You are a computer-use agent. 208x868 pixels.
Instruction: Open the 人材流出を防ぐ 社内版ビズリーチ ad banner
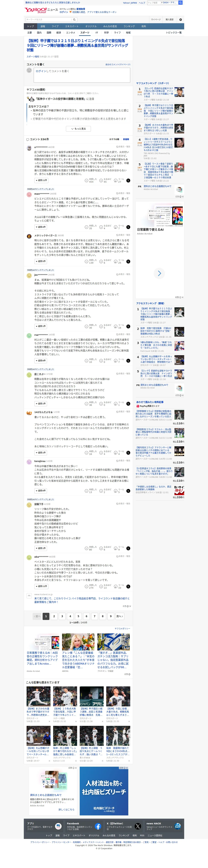tap(104, 791)
